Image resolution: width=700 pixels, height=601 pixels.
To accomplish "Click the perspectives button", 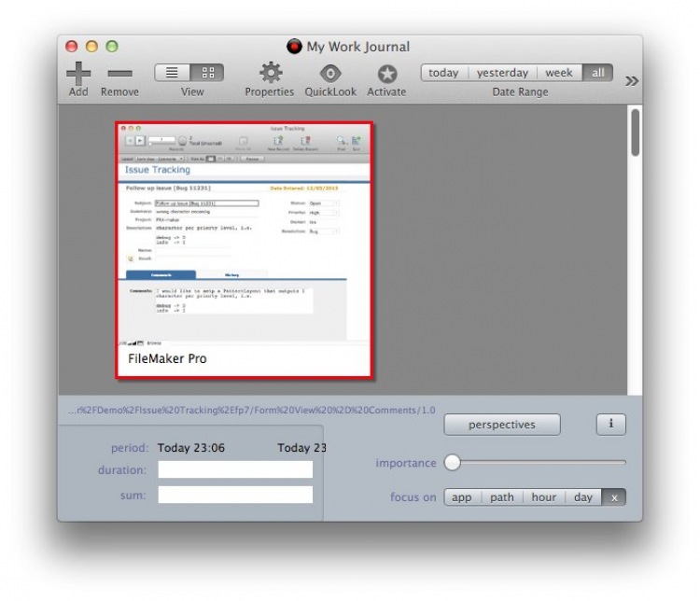I will (x=502, y=425).
